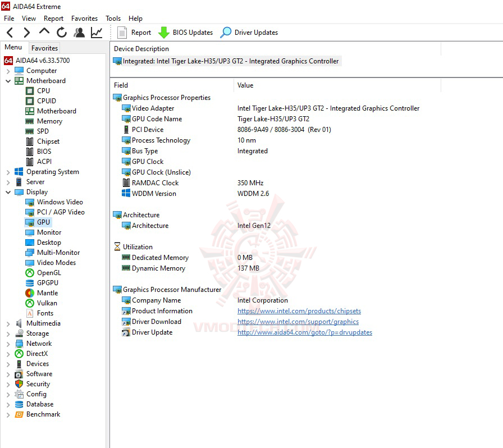
Task: Select the Desktop tree icon
Action: [x=30, y=243]
